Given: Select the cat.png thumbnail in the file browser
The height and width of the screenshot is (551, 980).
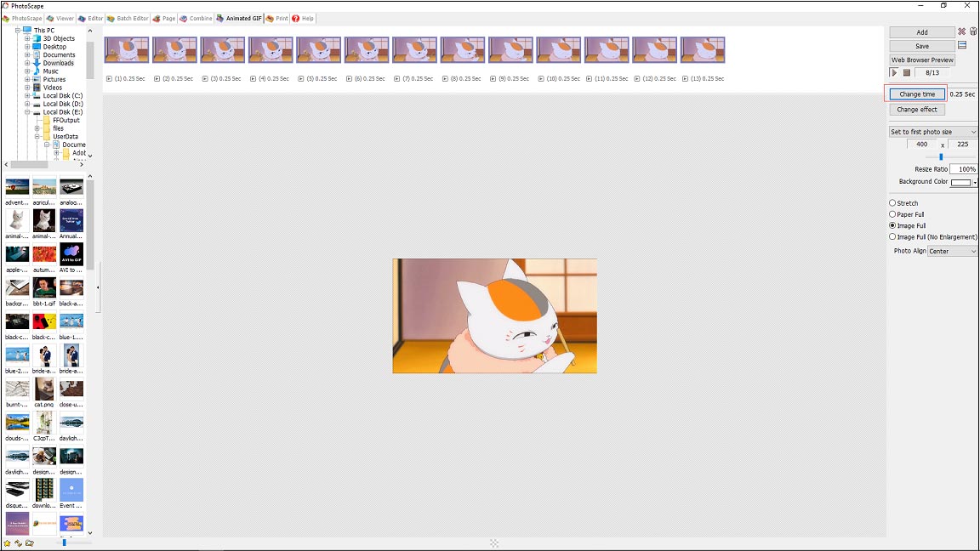Looking at the screenshot, I should coord(44,389).
